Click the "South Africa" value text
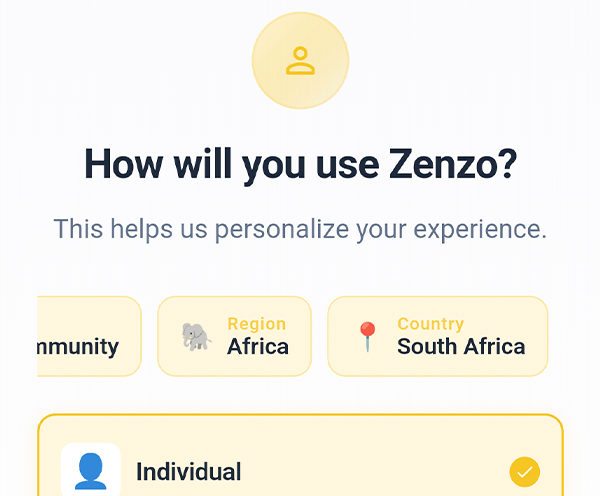 (x=461, y=347)
